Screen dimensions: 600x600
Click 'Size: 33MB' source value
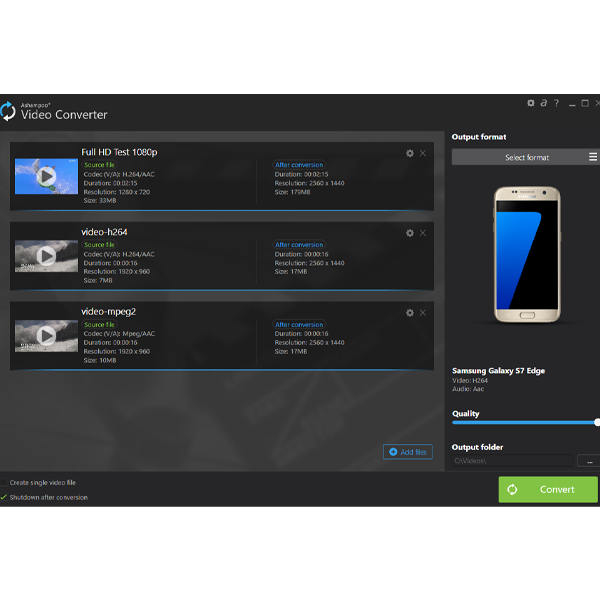[x=100, y=201]
